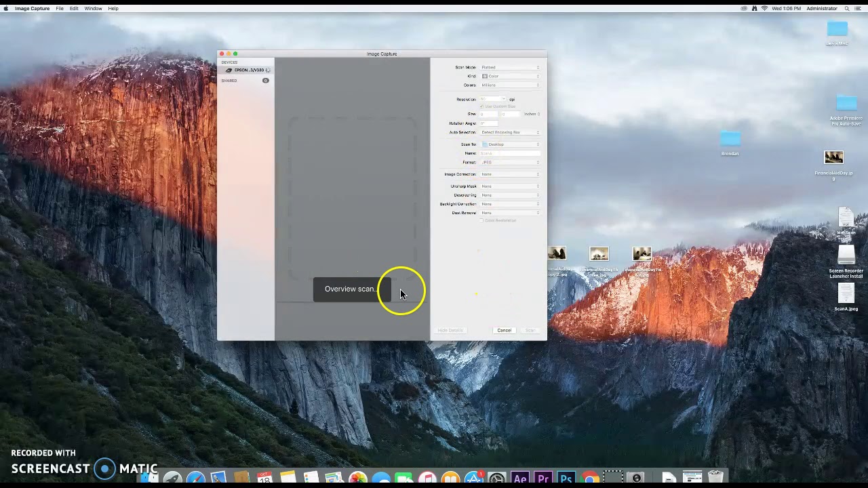Click the Cancel button

pyautogui.click(x=505, y=330)
